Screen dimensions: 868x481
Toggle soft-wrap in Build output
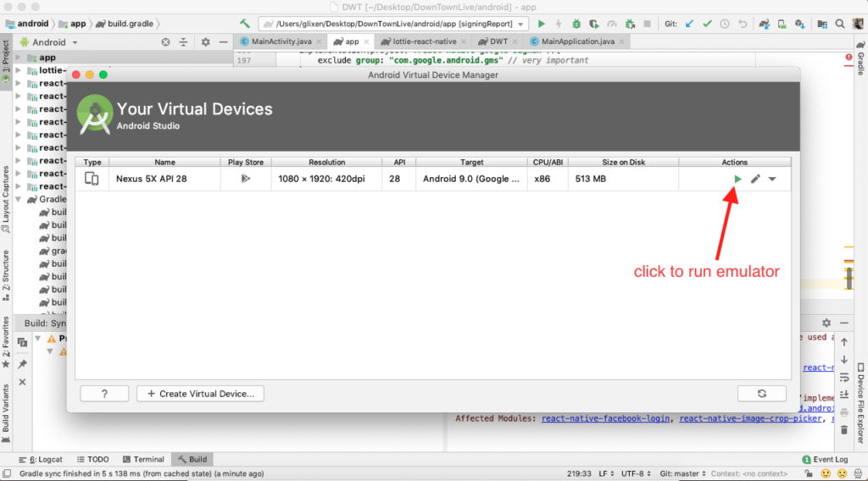pos(844,378)
